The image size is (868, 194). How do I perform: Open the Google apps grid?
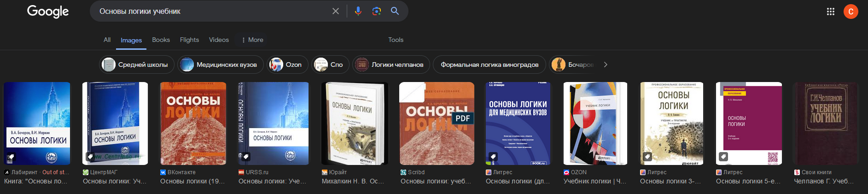830,12
